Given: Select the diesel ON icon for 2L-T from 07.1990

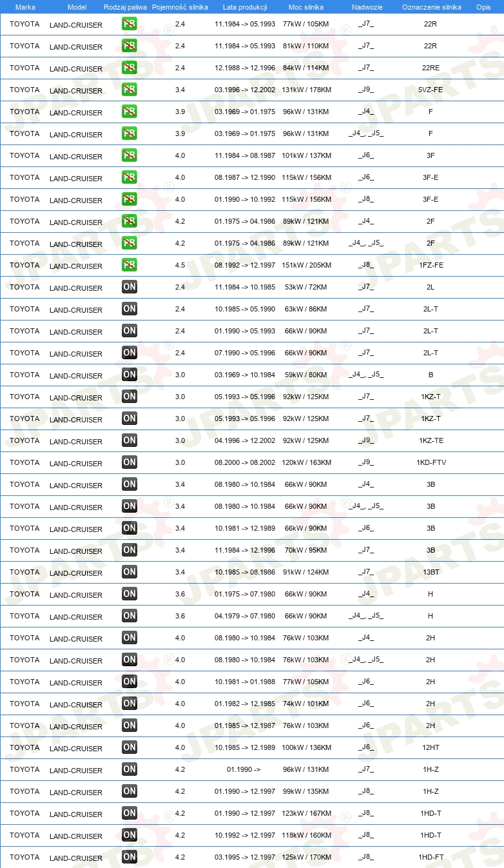Looking at the screenshot, I should tap(130, 353).
